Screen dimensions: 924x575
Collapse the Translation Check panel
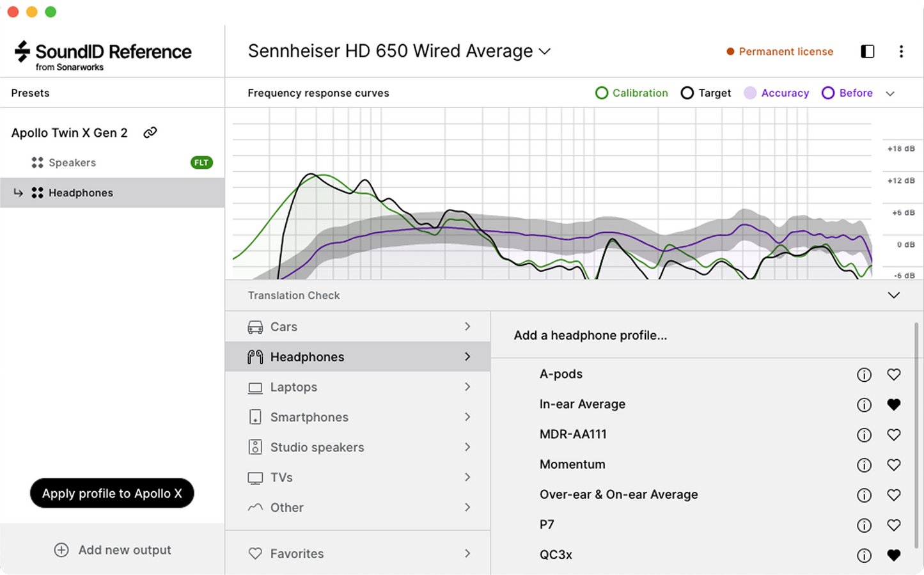(893, 295)
